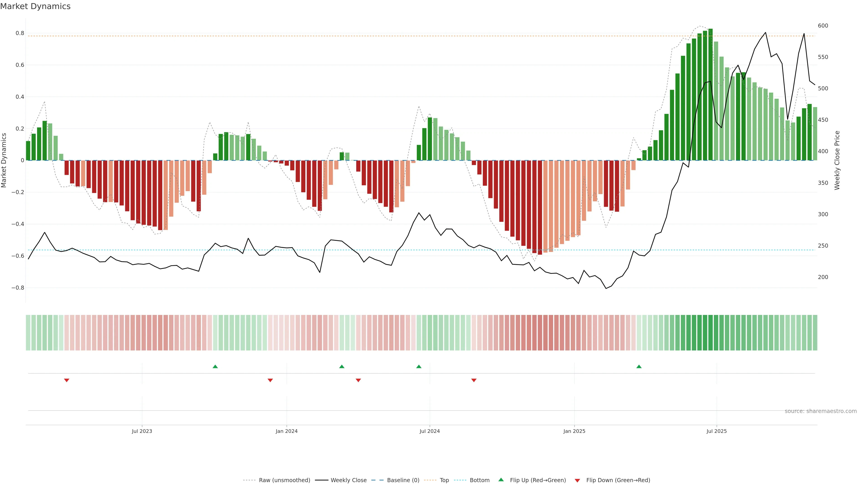Click the darkest green cell in the heatmap strip
868x488 pixels.
[710, 333]
